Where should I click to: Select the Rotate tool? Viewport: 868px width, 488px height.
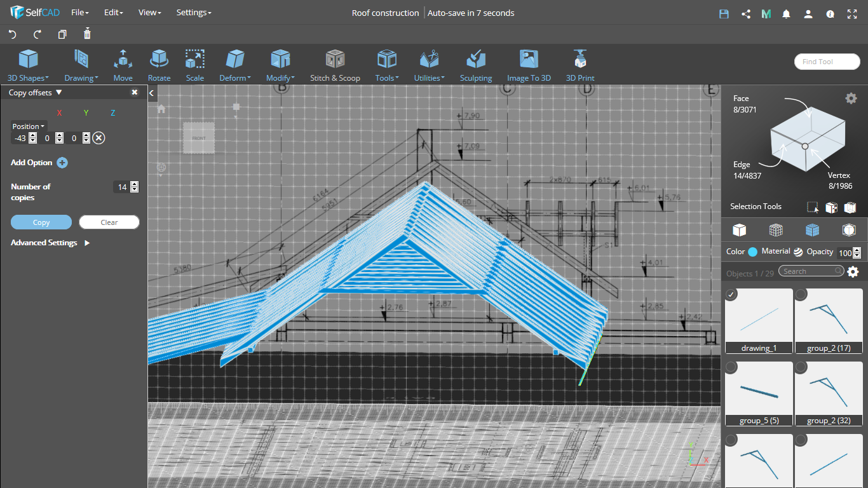click(x=159, y=65)
